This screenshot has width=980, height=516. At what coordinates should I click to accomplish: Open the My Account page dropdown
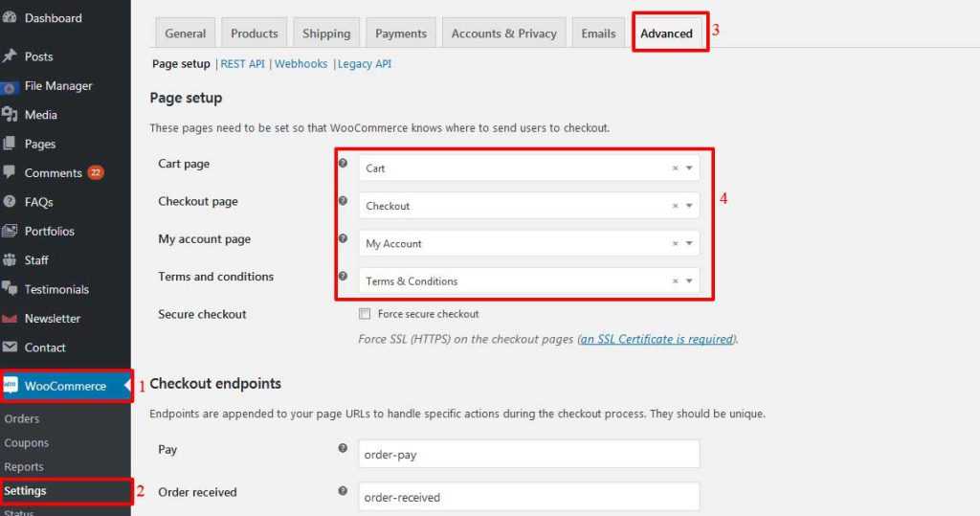(x=528, y=243)
